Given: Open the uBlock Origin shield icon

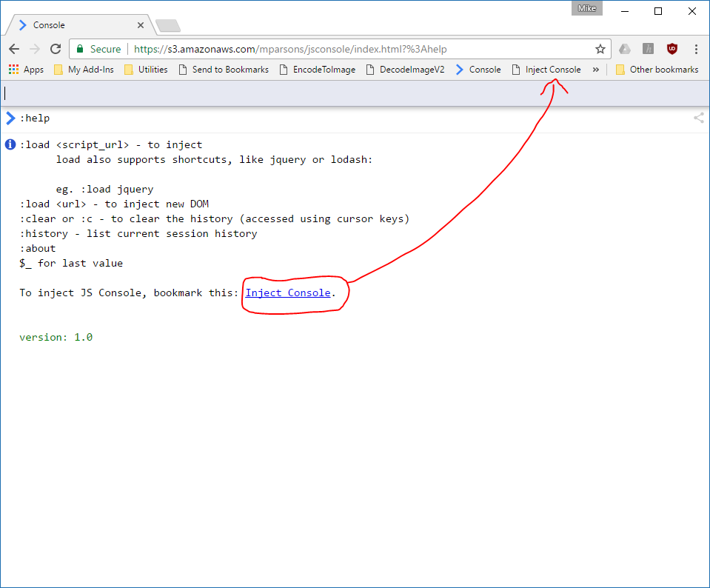Looking at the screenshot, I should [x=672, y=49].
